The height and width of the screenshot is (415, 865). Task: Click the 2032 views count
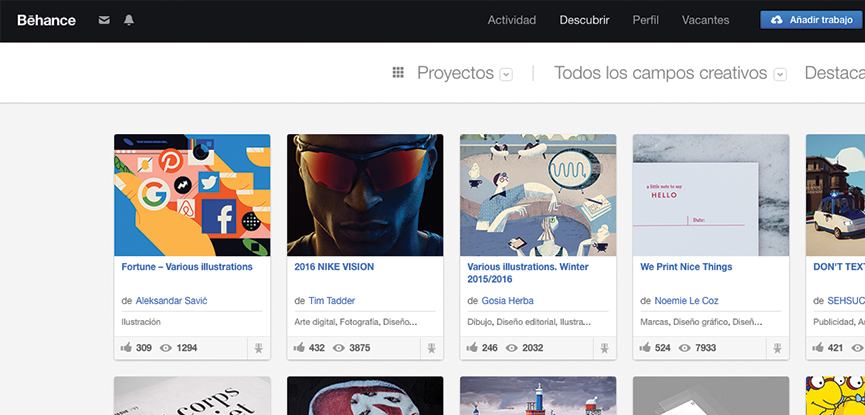click(x=533, y=348)
